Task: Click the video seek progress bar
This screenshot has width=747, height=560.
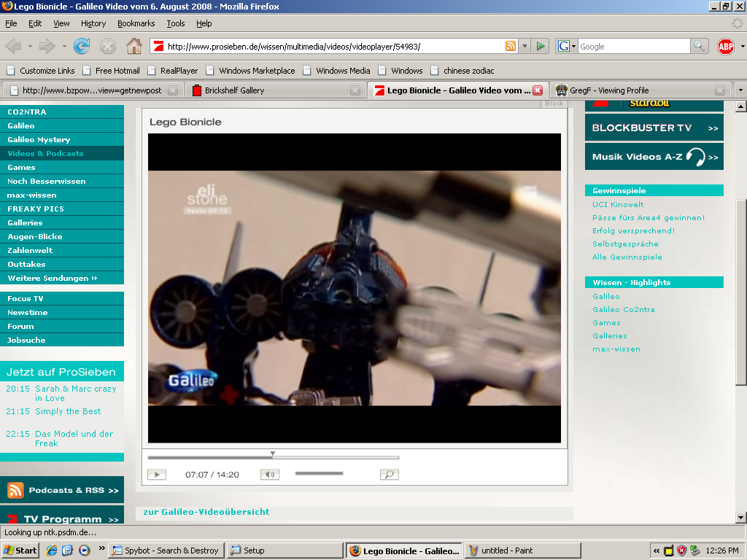Action: pos(274,458)
